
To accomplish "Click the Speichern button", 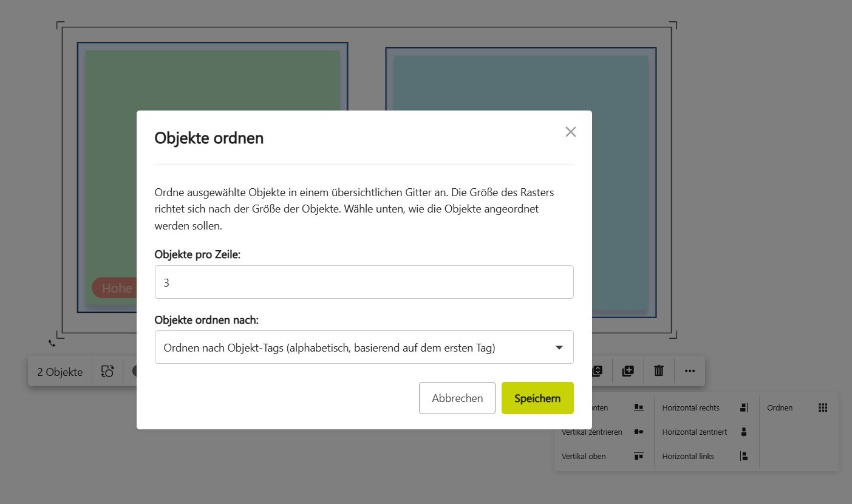I will [x=537, y=398].
